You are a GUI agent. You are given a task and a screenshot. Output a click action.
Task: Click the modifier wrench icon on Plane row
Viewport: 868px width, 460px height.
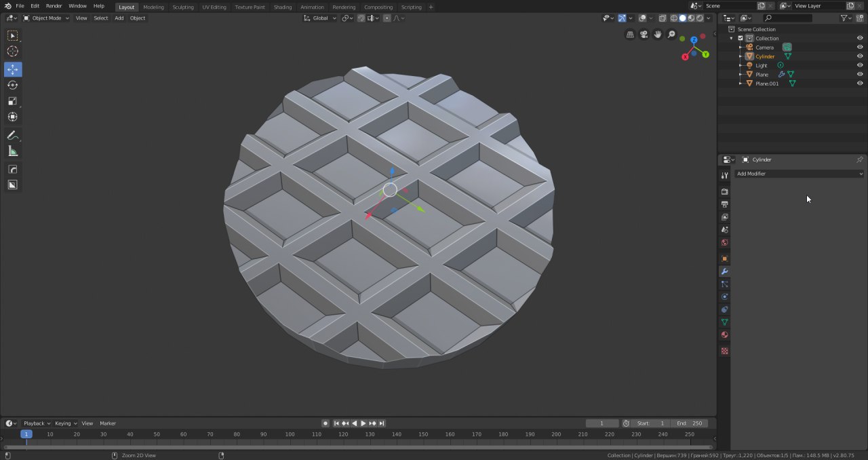coord(781,75)
